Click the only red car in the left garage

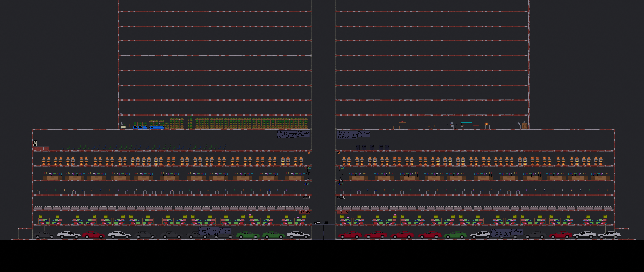pyautogui.click(x=93, y=235)
